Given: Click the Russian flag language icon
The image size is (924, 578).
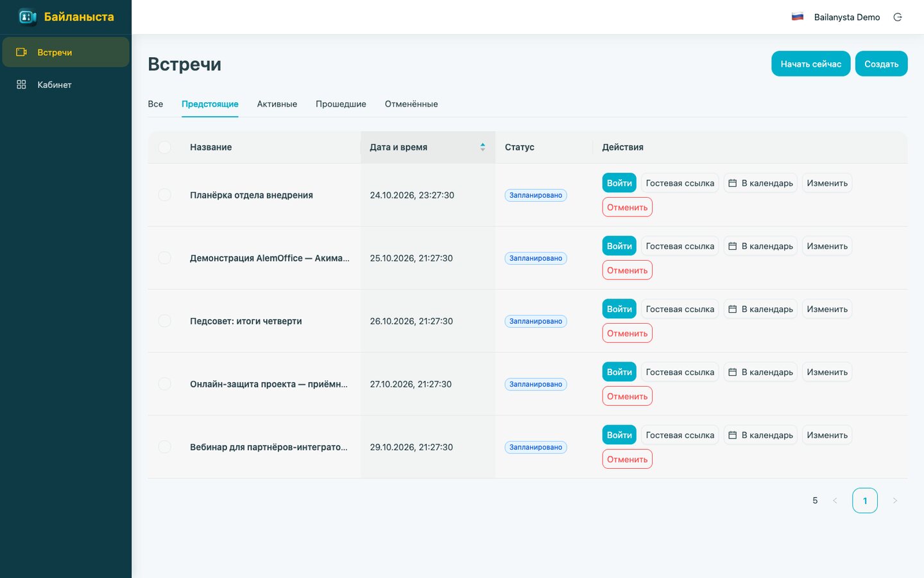Looking at the screenshot, I should pyautogui.click(x=798, y=17).
